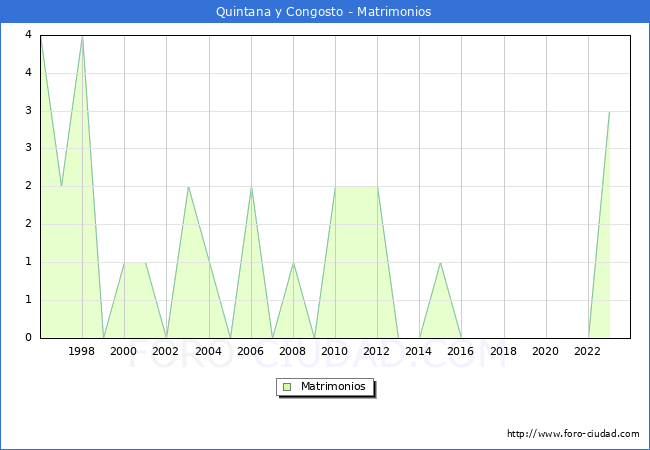Click the Matrimonios legend label

click(333, 386)
